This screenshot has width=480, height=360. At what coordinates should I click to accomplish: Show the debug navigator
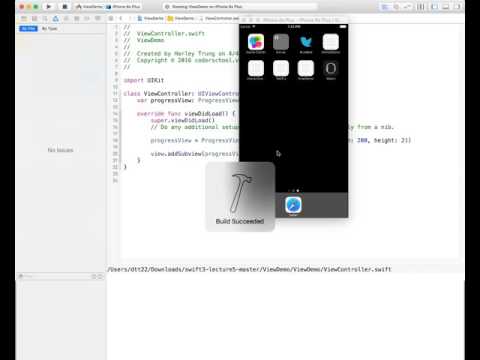tap(77, 19)
